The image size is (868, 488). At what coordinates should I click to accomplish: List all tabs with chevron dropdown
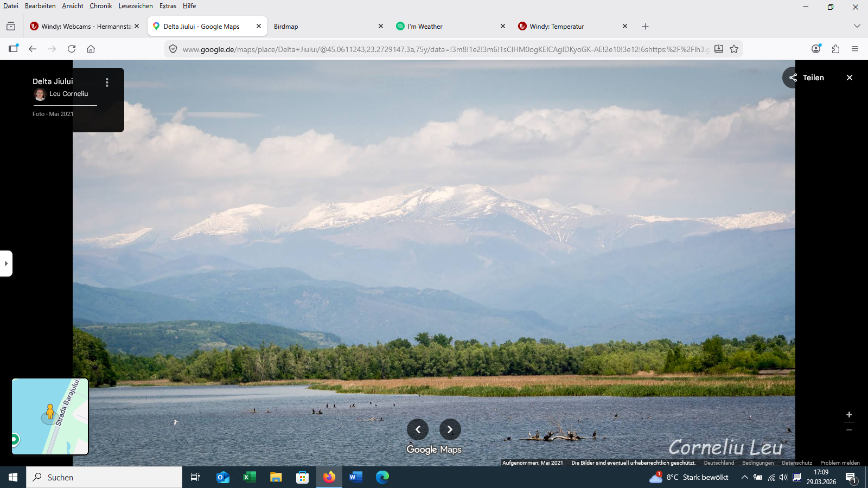coord(857,26)
